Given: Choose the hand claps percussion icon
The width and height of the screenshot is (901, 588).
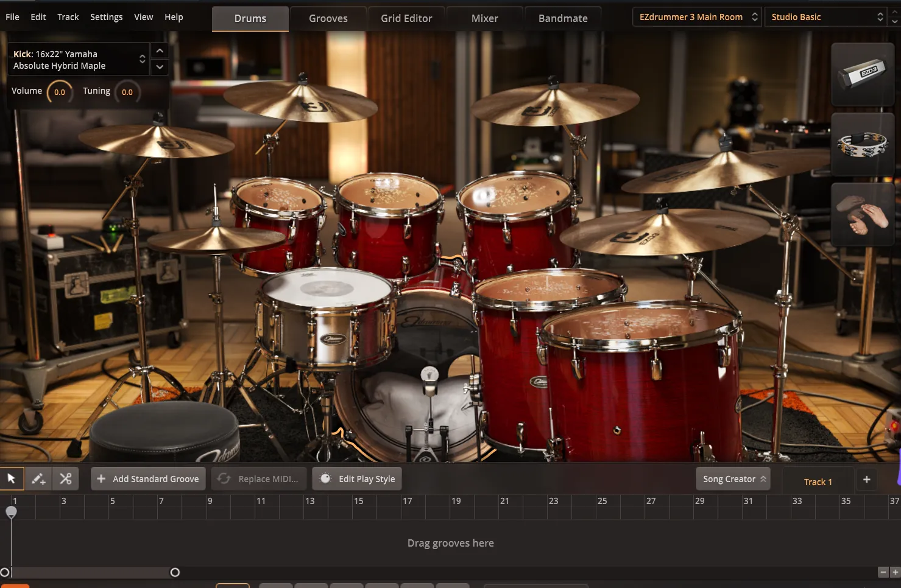Looking at the screenshot, I should pos(863,214).
